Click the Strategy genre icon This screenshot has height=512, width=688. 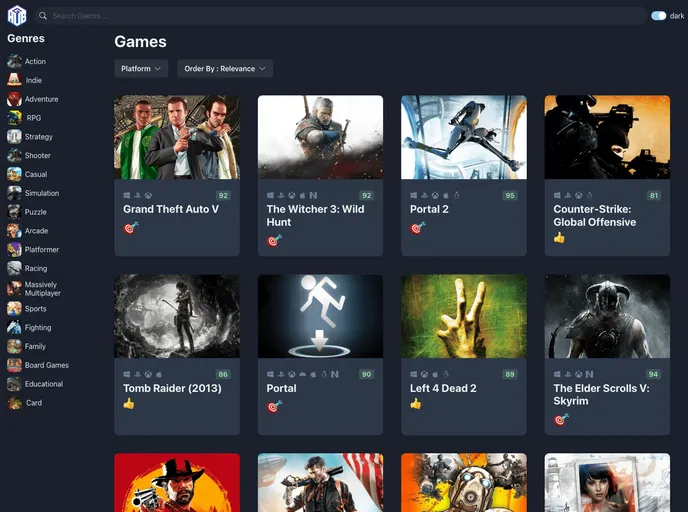point(14,136)
